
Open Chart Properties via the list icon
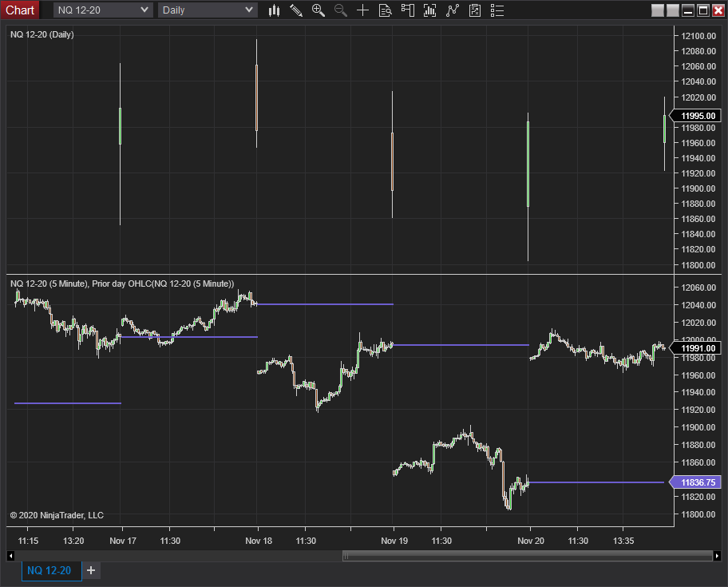[x=497, y=10]
